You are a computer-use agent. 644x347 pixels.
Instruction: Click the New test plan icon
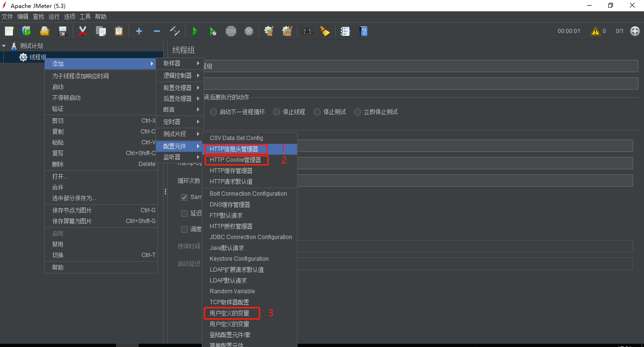9,31
